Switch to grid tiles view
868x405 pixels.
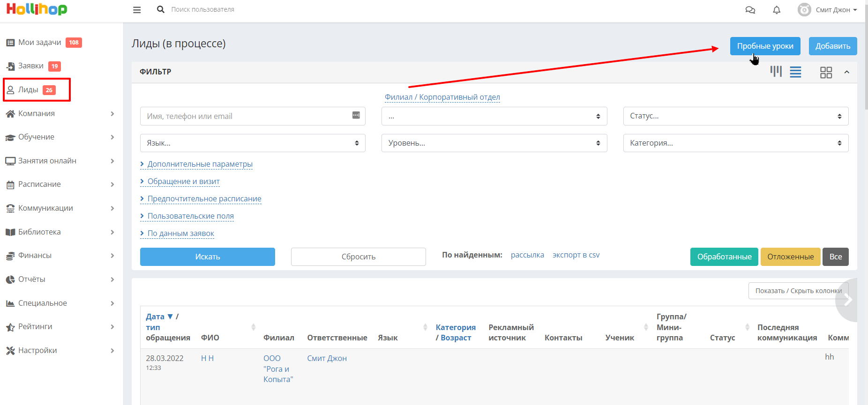(826, 72)
